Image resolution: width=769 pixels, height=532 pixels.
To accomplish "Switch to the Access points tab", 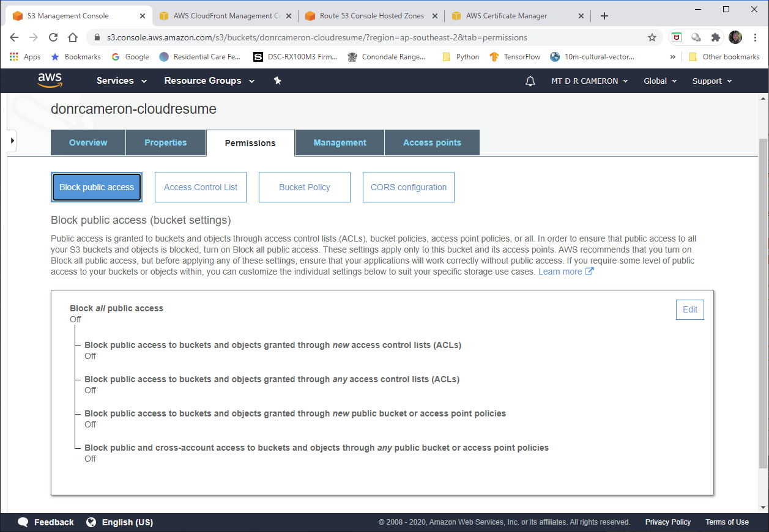I will point(432,142).
